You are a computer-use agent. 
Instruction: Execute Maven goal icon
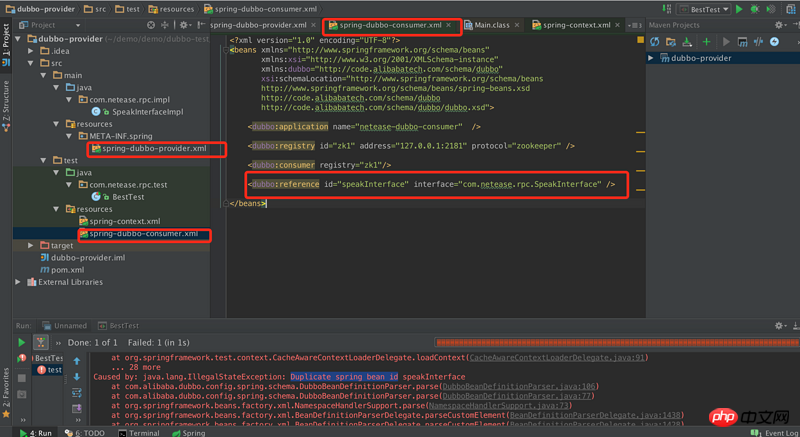point(742,42)
